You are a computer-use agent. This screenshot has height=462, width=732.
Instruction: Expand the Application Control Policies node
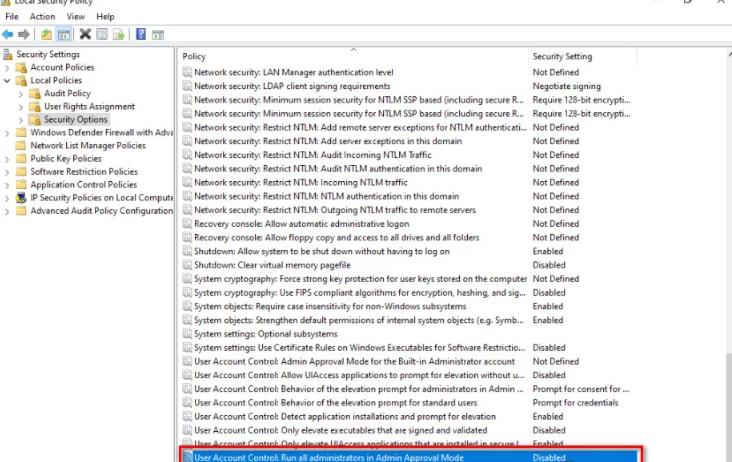pyautogui.click(x=7, y=185)
